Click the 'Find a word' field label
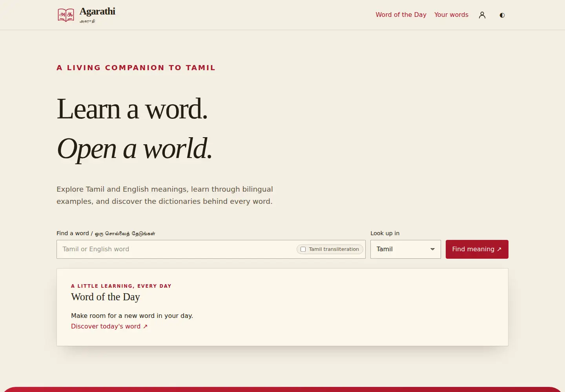Image resolution: width=565 pixels, height=392 pixels. 106,233
